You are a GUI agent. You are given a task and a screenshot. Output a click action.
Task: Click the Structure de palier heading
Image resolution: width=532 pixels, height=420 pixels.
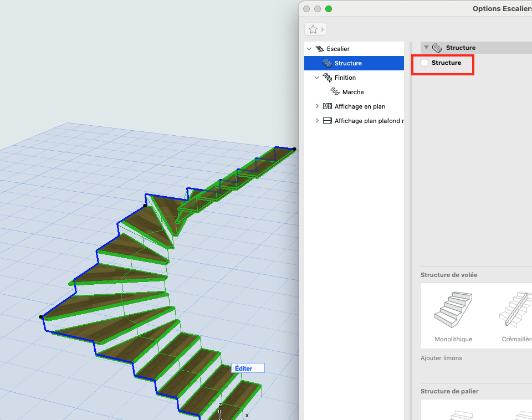[449, 391]
